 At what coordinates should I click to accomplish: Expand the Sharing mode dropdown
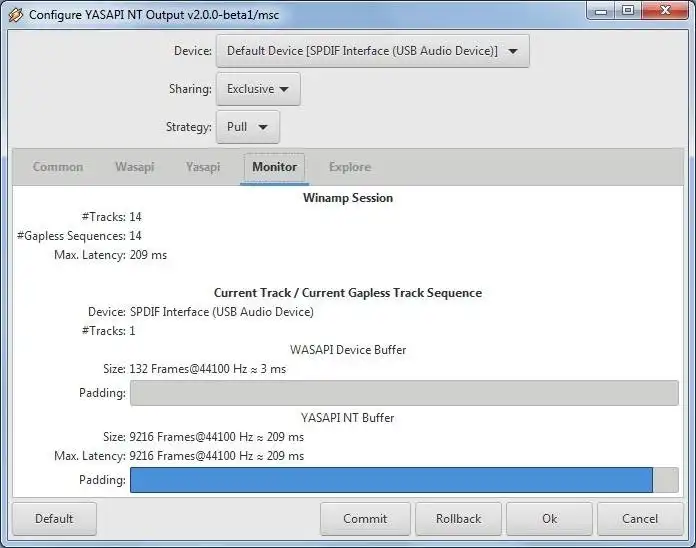click(x=258, y=89)
